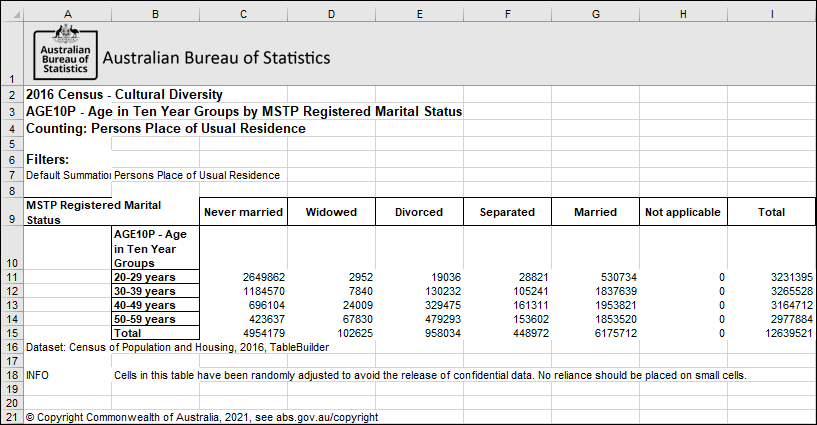Select row 1 header

click(12, 53)
